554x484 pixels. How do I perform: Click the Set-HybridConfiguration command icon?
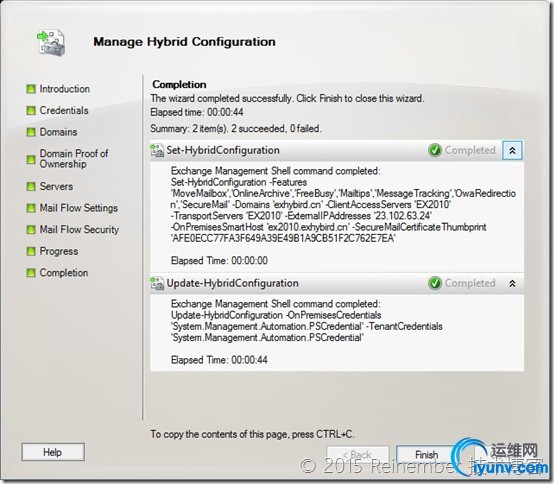157,150
